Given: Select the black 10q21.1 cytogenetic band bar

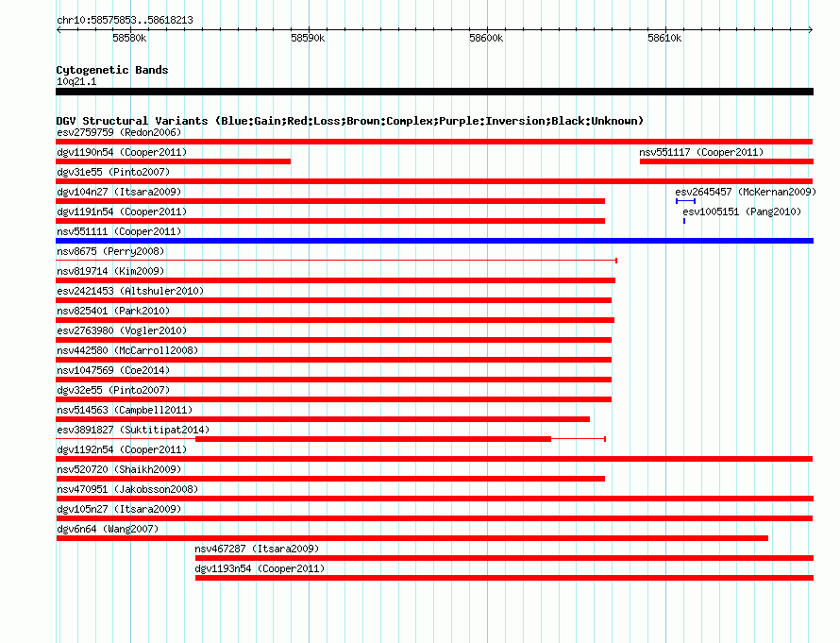Looking at the screenshot, I should pyautogui.click(x=434, y=92).
